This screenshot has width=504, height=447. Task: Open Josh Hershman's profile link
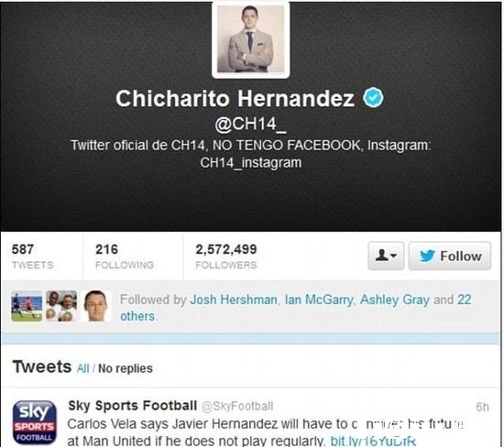click(234, 300)
